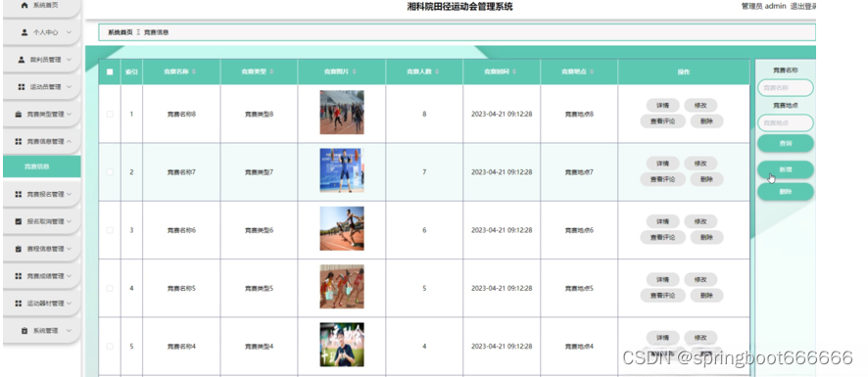Click the icon of 报名取消管理

19,221
